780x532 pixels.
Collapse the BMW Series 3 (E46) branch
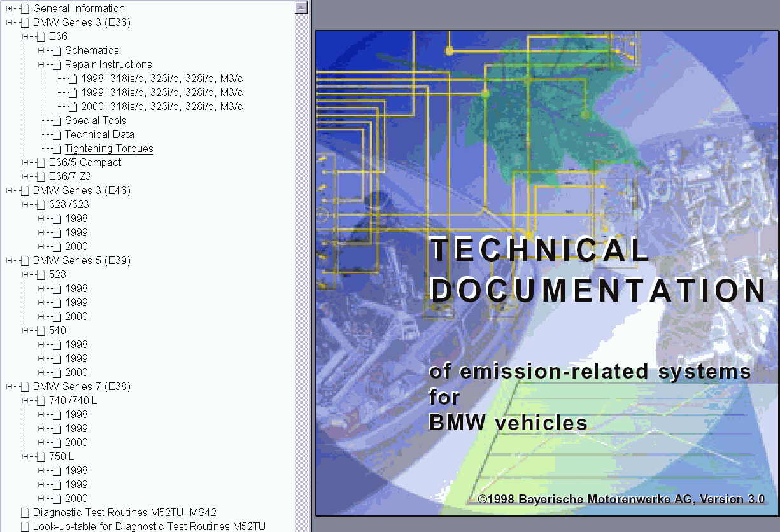tap(9, 190)
